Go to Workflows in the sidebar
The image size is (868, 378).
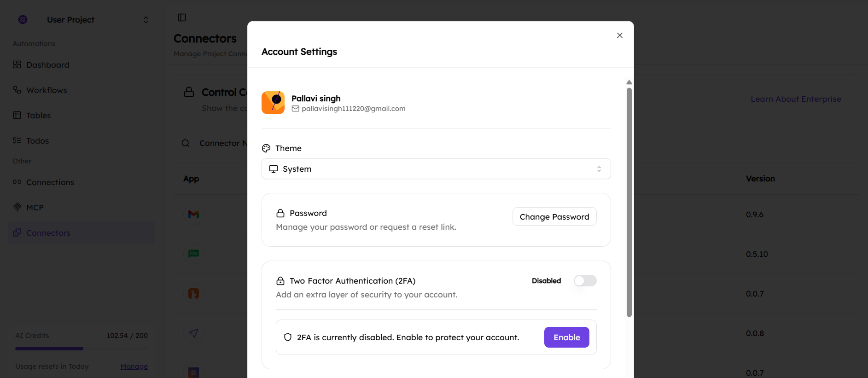[47, 90]
